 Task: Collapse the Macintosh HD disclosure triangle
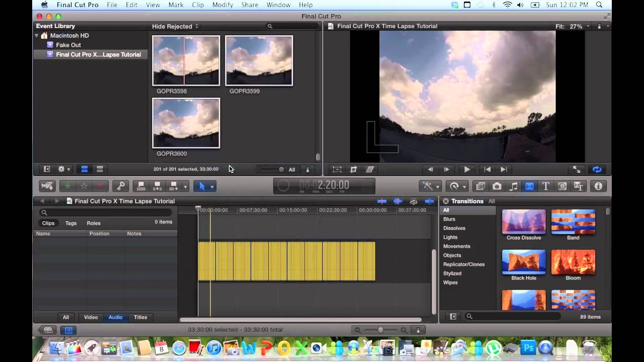tap(37, 36)
